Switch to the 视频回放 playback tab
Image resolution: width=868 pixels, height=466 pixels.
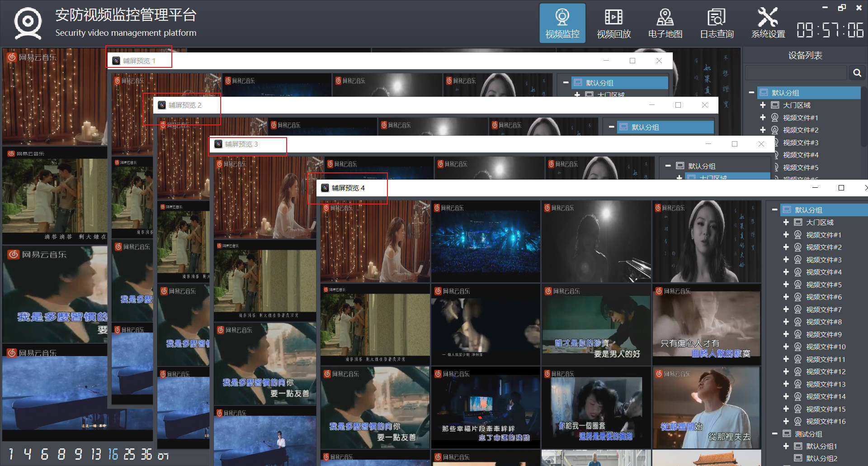(x=613, y=23)
